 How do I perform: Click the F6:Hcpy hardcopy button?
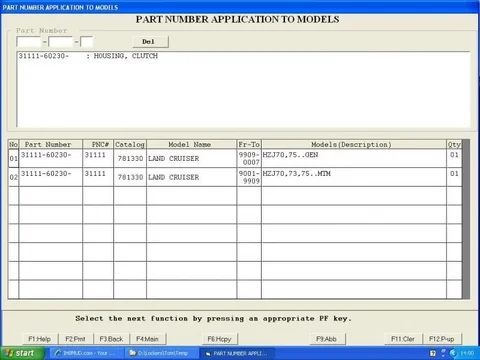tap(219, 339)
